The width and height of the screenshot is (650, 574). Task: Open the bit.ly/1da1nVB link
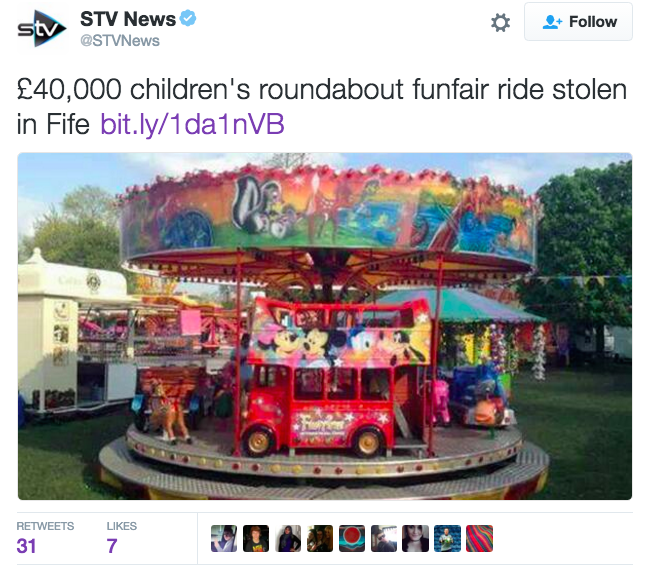pyautogui.click(x=192, y=124)
